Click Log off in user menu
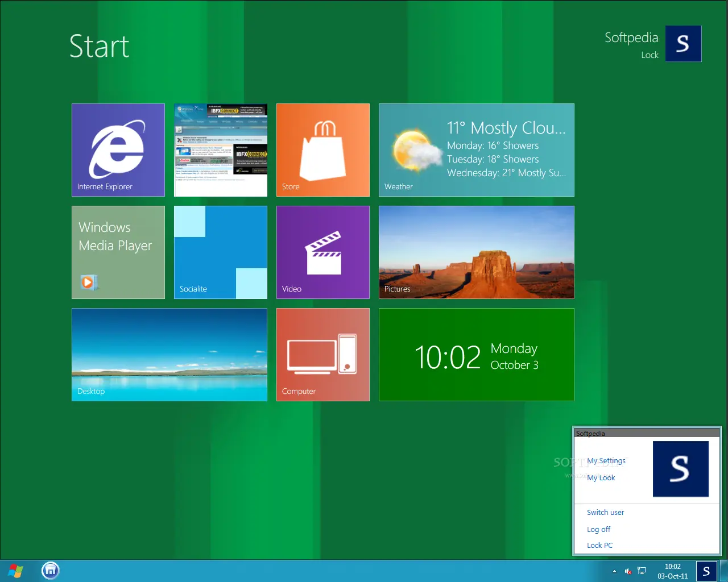 tap(598, 529)
